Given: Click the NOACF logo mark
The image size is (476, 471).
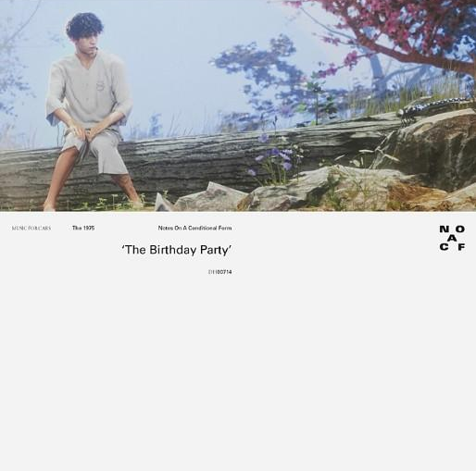Looking at the screenshot, I should click(x=452, y=238).
